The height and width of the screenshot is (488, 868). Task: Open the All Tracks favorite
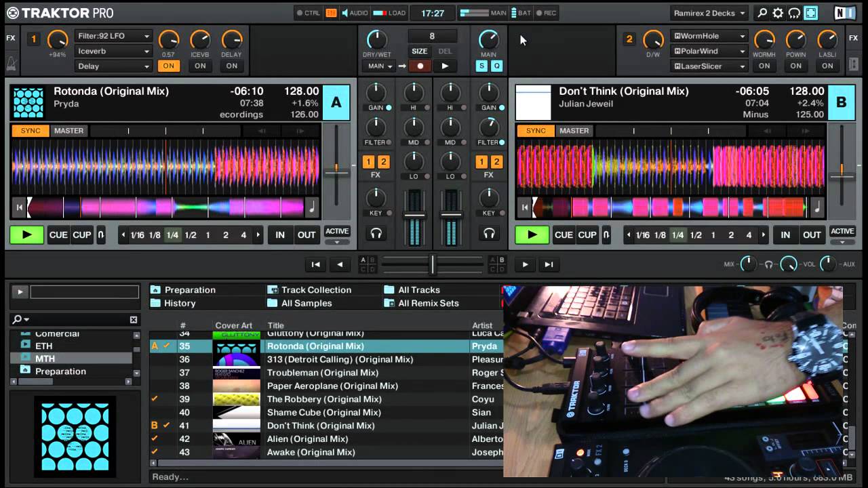coord(412,289)
